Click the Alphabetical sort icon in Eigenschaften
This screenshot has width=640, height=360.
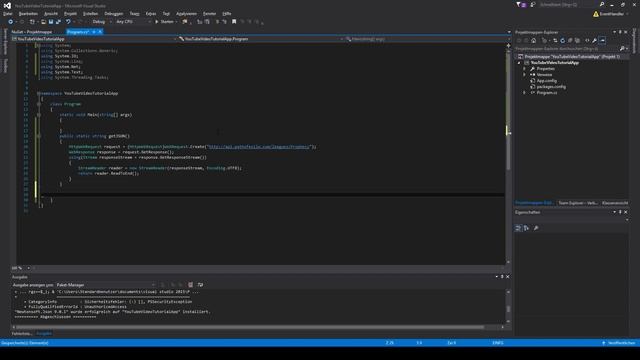(526, 228)
